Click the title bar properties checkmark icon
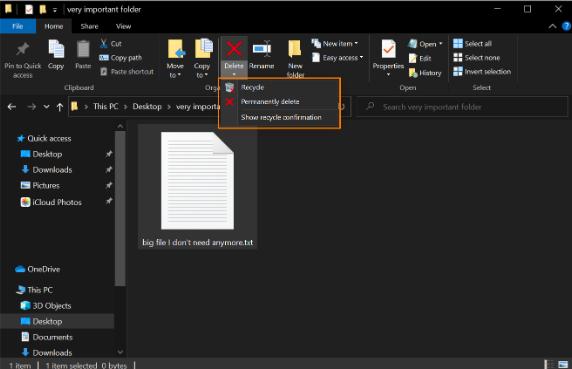572x369 pixels. click(x=29, y=9)
